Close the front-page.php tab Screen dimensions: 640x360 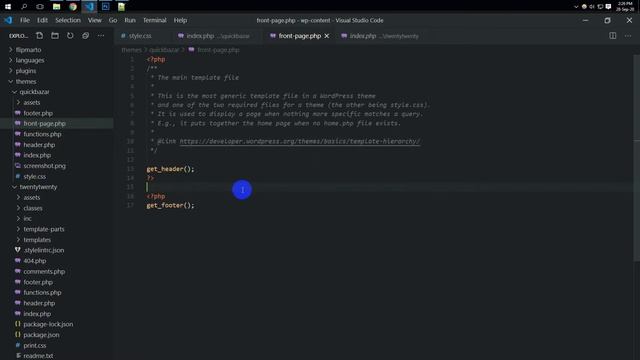327,36
